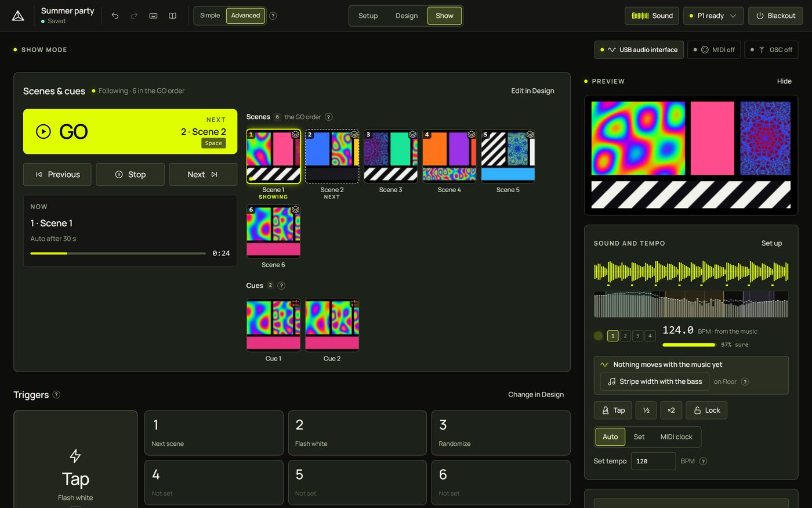Open 'Edit in Design' link

[532, 91]
